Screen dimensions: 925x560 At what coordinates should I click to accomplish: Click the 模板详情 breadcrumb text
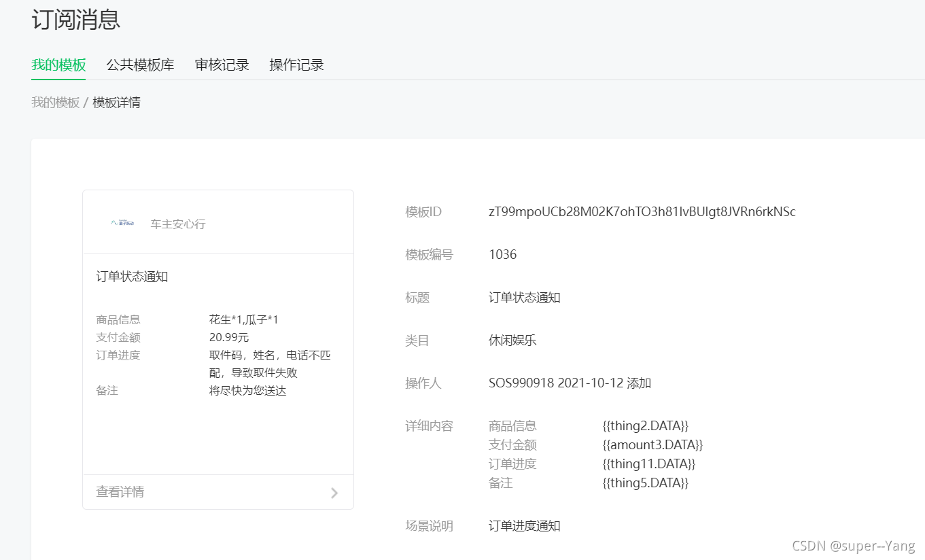(x=116, y=103)
